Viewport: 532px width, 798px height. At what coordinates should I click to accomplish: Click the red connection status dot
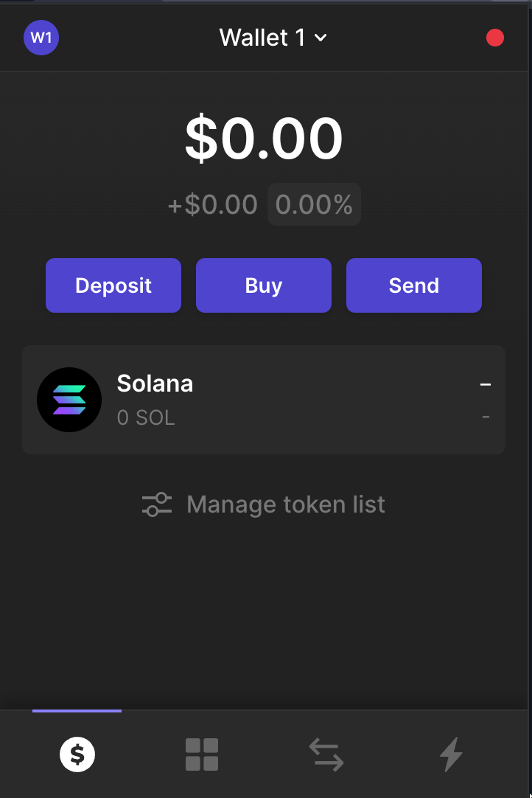click(x=495, y=38)
